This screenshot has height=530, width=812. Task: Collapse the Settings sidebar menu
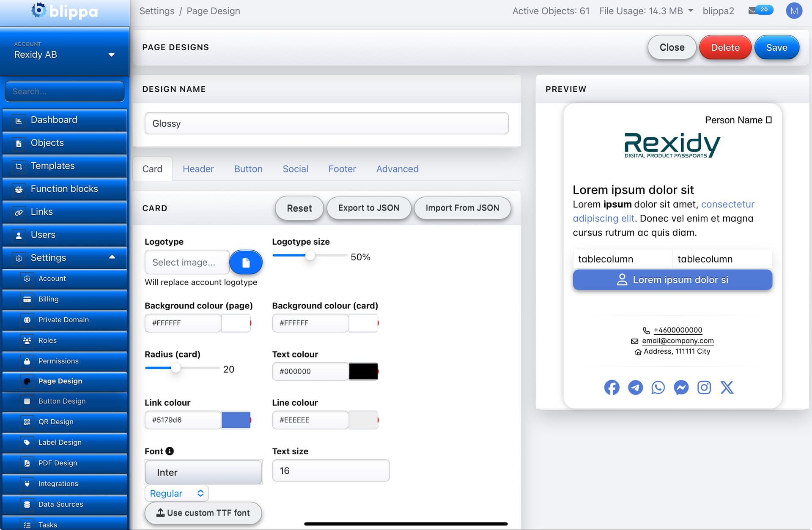coord(112,257)
